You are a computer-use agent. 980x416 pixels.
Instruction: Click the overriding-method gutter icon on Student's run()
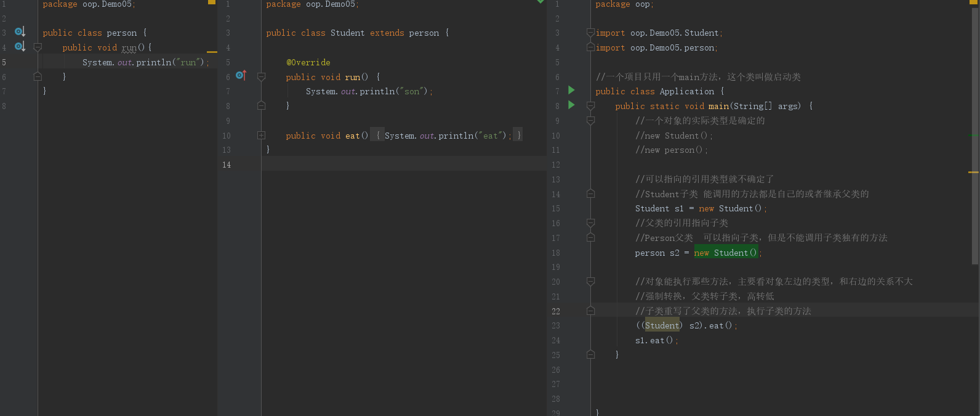tap(241, 76)
